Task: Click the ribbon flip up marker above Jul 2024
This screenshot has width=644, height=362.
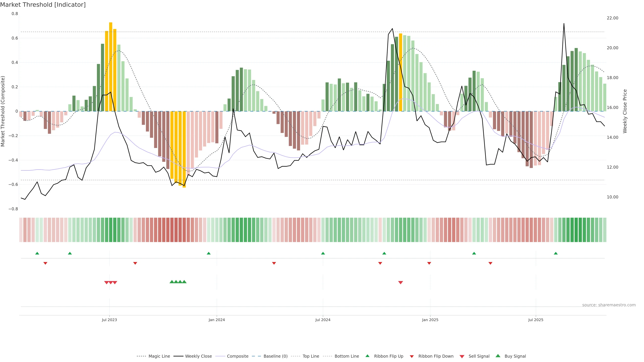Action: 323,253
